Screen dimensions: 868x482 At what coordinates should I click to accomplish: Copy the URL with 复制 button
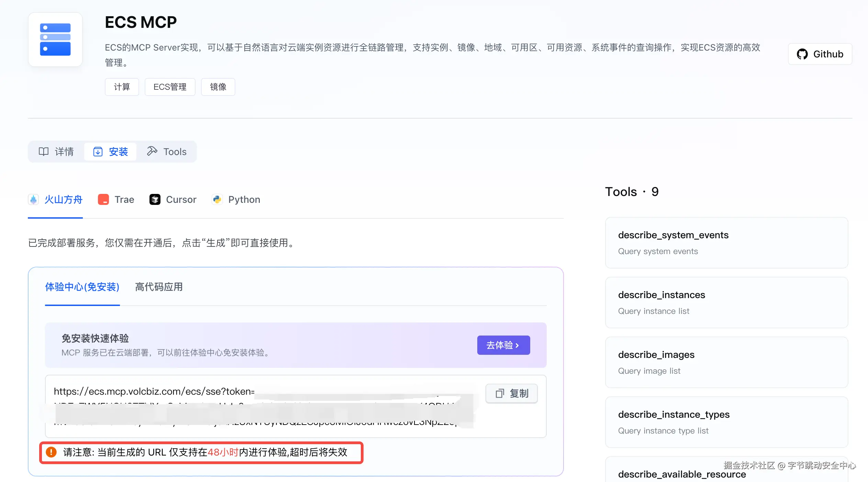511,393
